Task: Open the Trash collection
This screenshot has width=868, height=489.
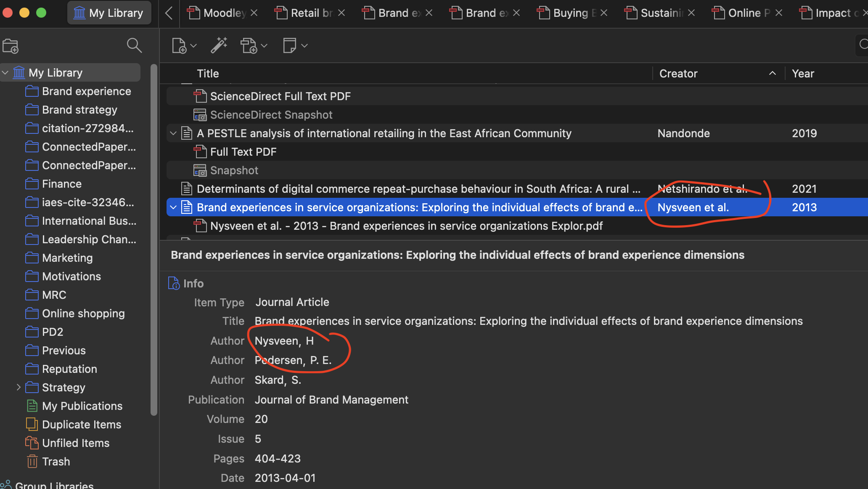Action: click(56, 462)
